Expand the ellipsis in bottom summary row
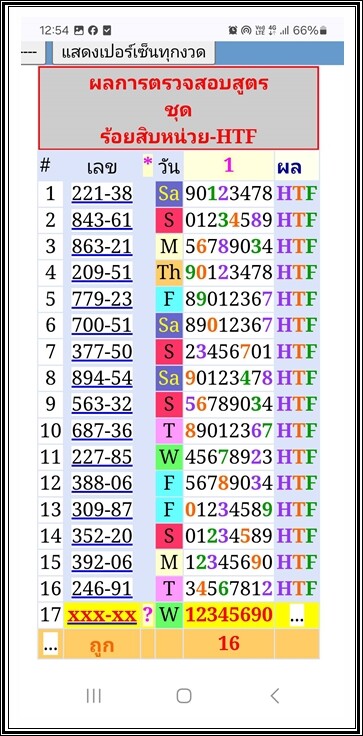The height and width of the screenshot is (736, 363). 50,644
